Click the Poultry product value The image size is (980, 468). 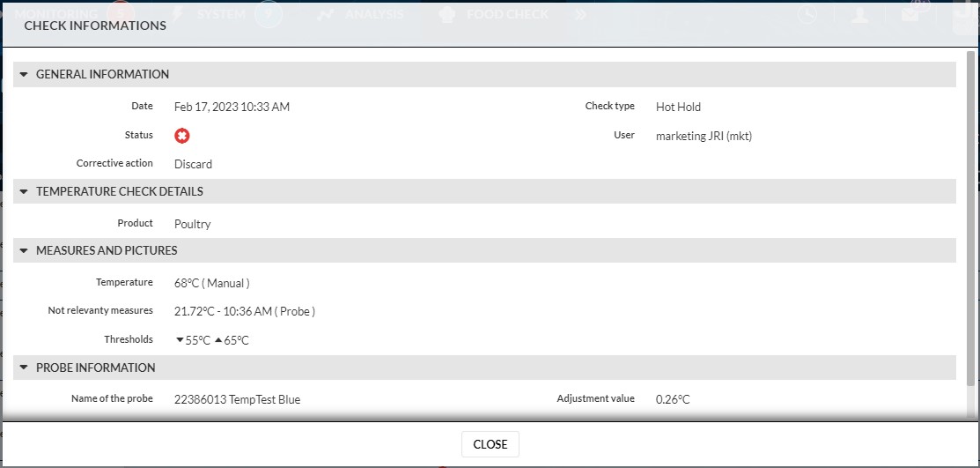point(193,224)
